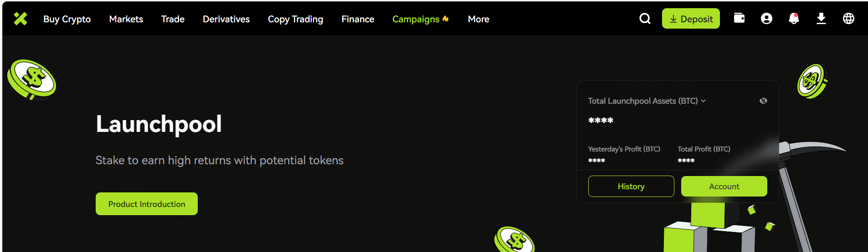Click the Deposit button
Viewport: 868px width, 252px height.
pos(691,19)
